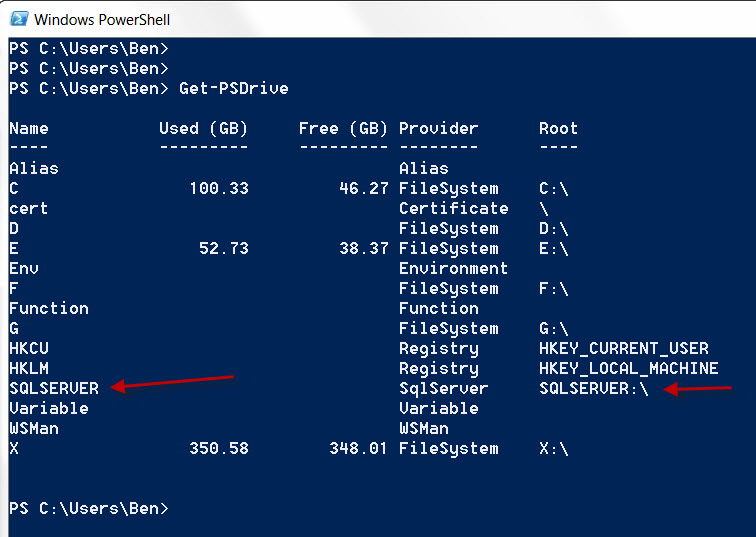Viewport: 756px width, 537px height.
Task: Click the PowerShell icon in the title bar
Action: click(x=17, y=19)
